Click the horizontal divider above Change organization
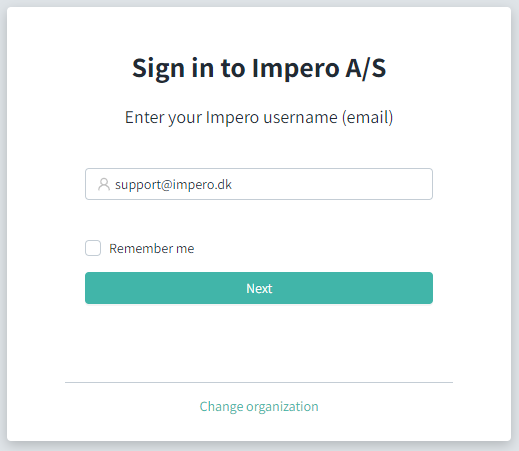 point(259,383)
